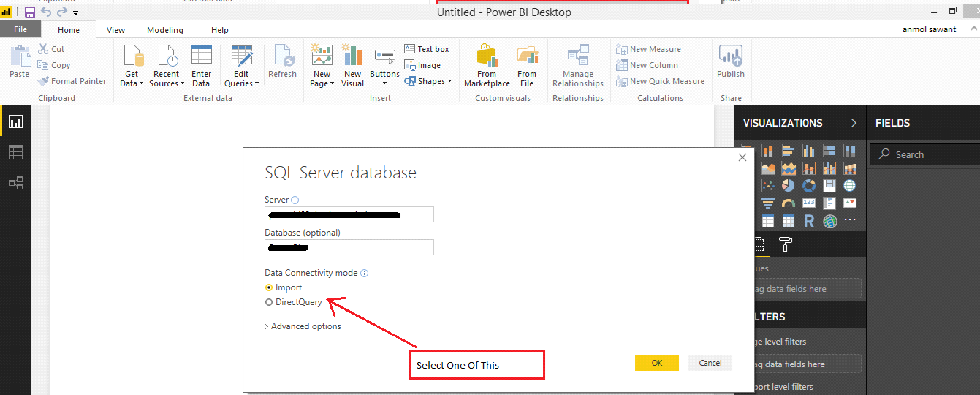Switch to Data view in left sidebar
Screen dimensions: 980x395
(x=15, y=152)
